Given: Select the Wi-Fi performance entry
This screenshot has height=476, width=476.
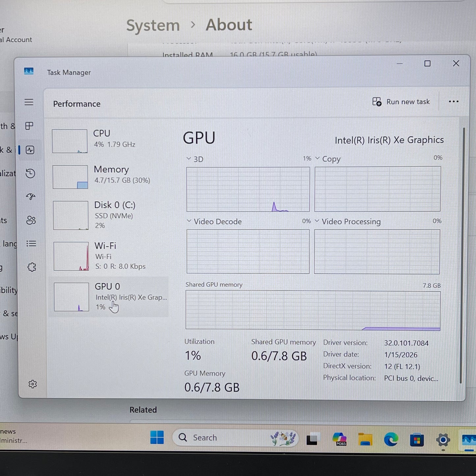Looking at the screenshot, I should click(109, 256).
